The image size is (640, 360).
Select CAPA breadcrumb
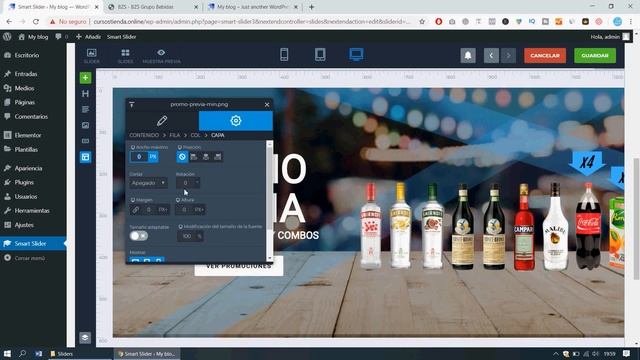218,135
